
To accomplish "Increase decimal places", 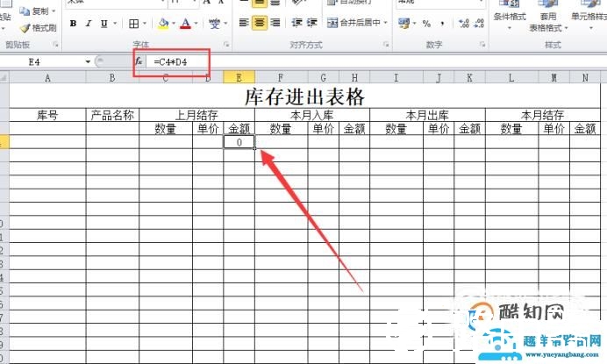I will tap(464, 23).
